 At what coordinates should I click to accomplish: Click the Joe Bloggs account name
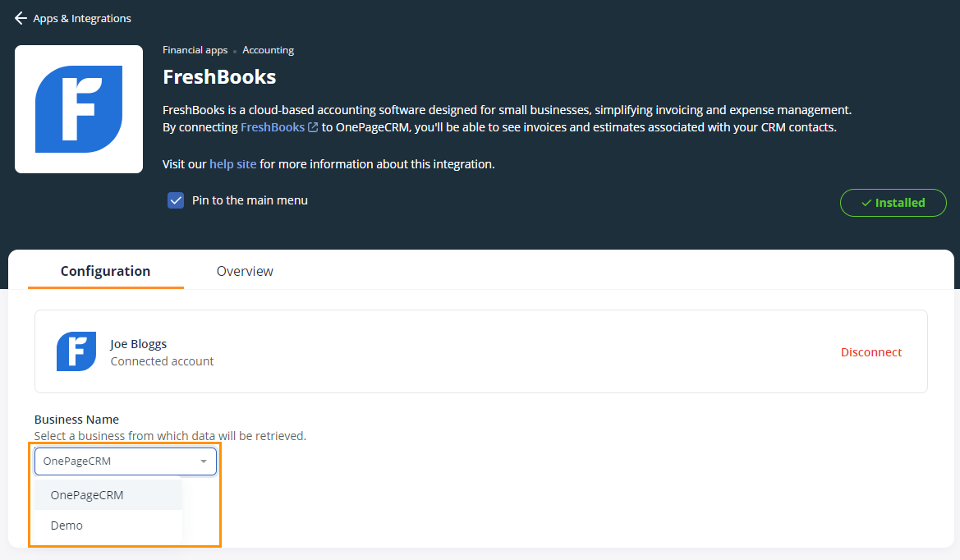(x=138, y=344)
